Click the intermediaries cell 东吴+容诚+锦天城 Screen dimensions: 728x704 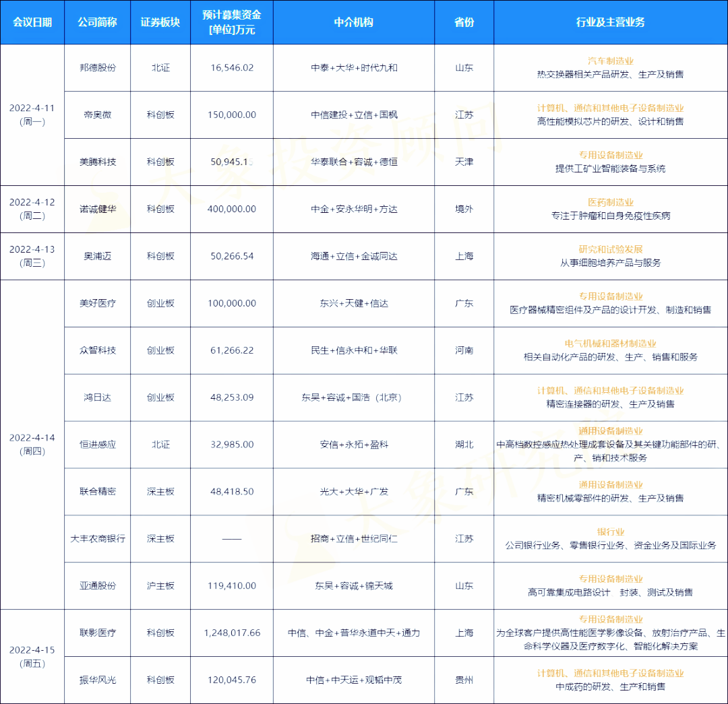click(x=354, y=585)
